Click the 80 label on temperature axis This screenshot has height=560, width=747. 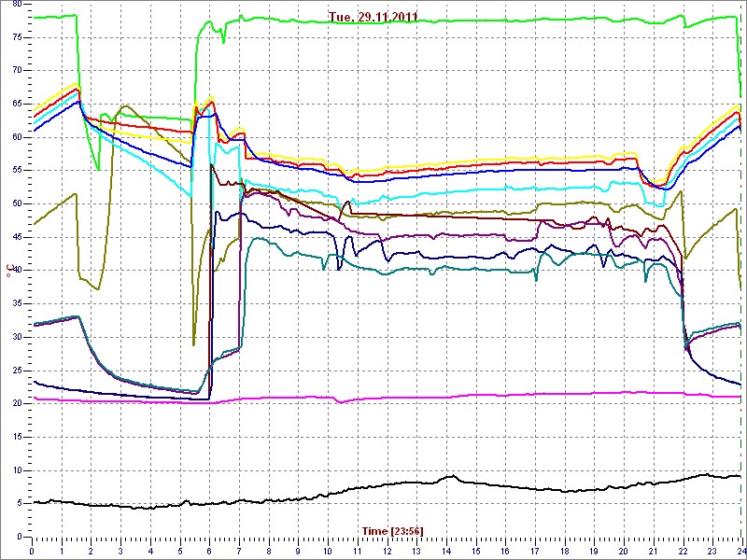pyautogui.click(x=17, y=5)
